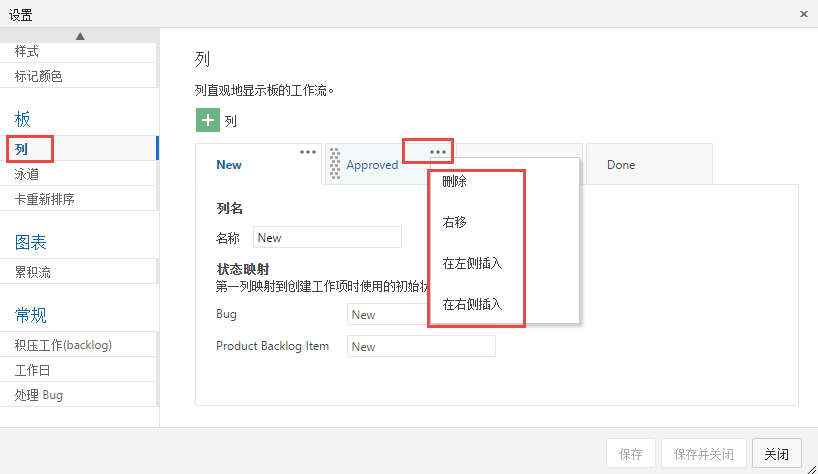Click the dialog resize grip corner

click(x=812, y=469)
